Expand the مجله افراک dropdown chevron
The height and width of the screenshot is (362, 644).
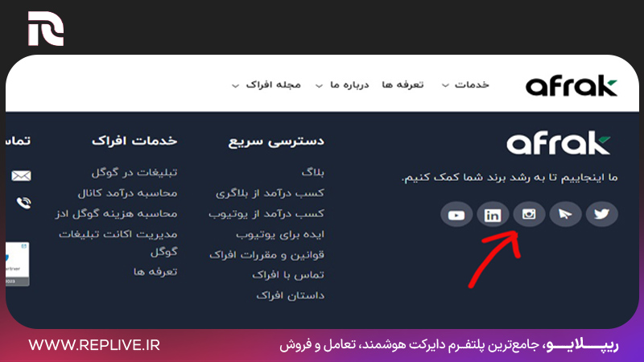pos(235,85)
